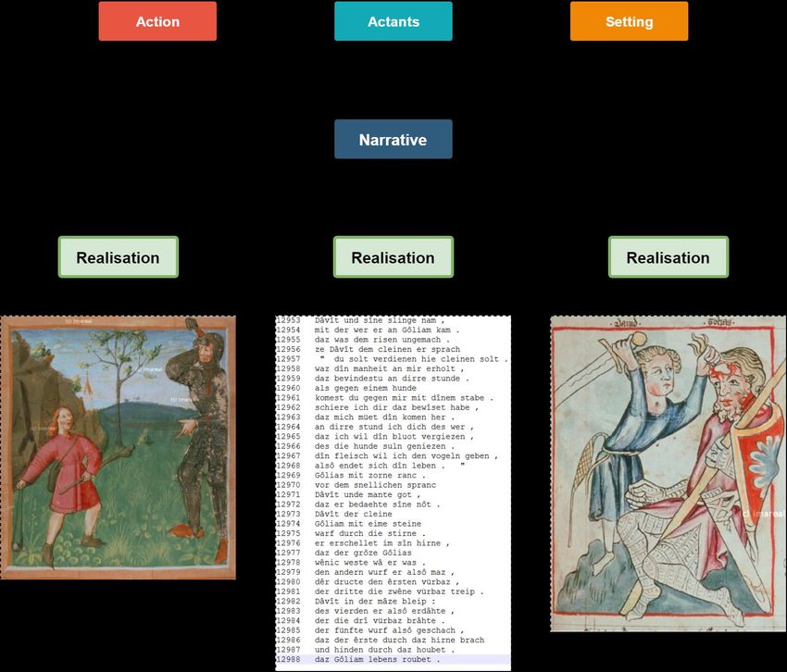The width and height of the screenshot is (787, 672).
Task: Open the painting of David in red tunic
Action: [118, 447]
